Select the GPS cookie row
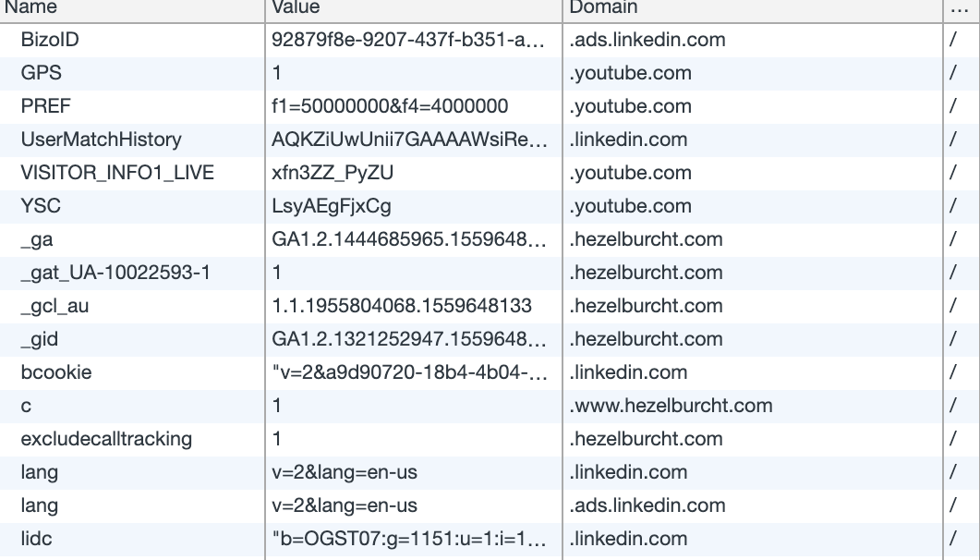This screenshot has width=980, height=560. (x=490, y=73)
